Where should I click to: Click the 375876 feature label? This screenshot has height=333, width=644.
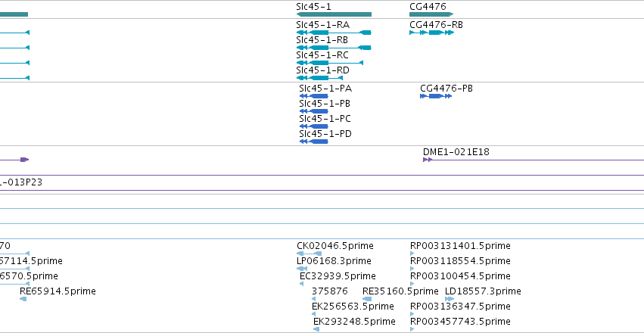click(x=330, y=291)
